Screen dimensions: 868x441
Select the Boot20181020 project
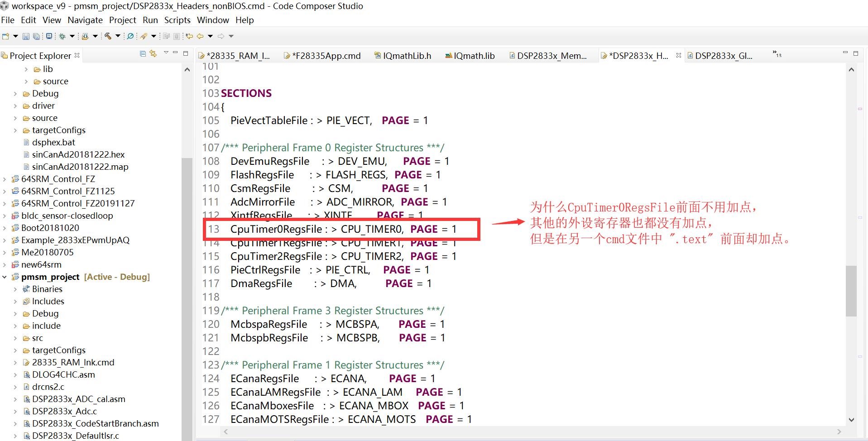[x=50, y=228]
